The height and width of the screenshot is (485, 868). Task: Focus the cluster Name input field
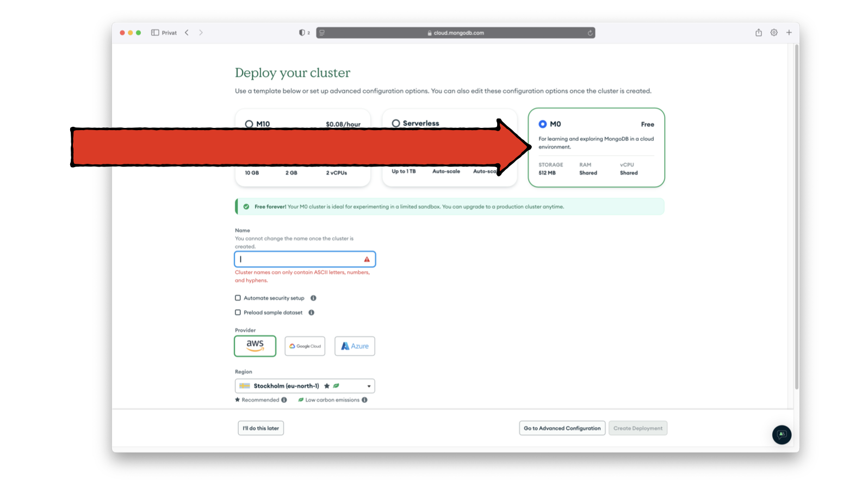pyautogui.click(x=305, y=259)
